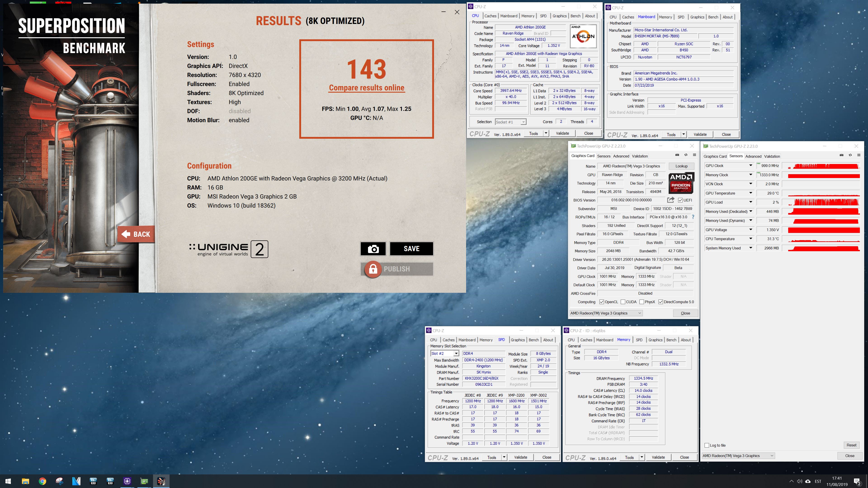Click the SAVE button in Superposition
The width and height of the screenshot is (868, 488).
pos(411,249)
